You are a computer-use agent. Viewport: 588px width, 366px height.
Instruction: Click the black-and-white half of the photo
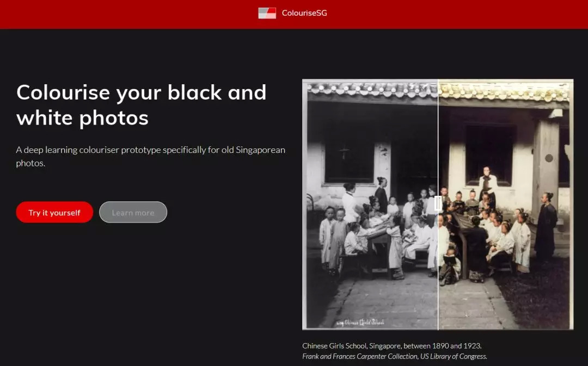[x=370, y=204]
